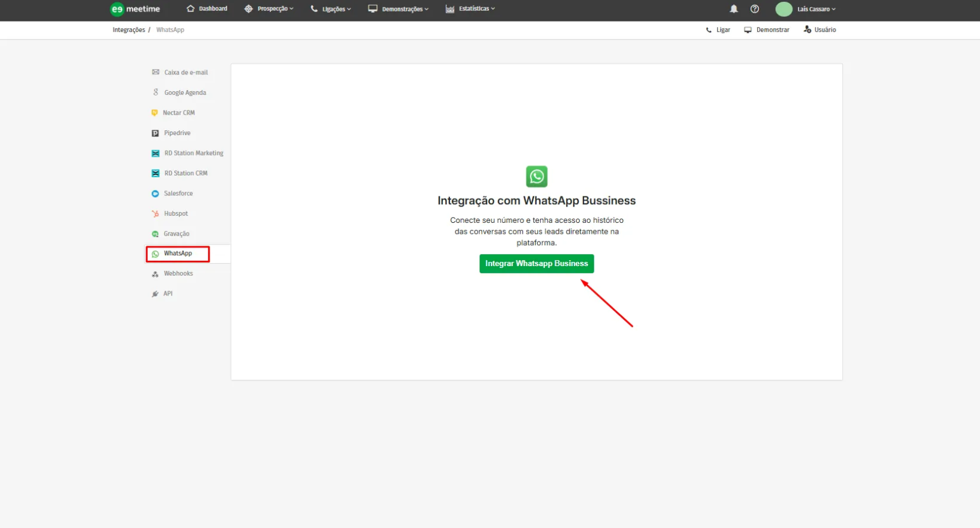Click the Meetime logo
Image resolution: width=980 pixels, height=528 pixels.
click(x=135, y=9)
